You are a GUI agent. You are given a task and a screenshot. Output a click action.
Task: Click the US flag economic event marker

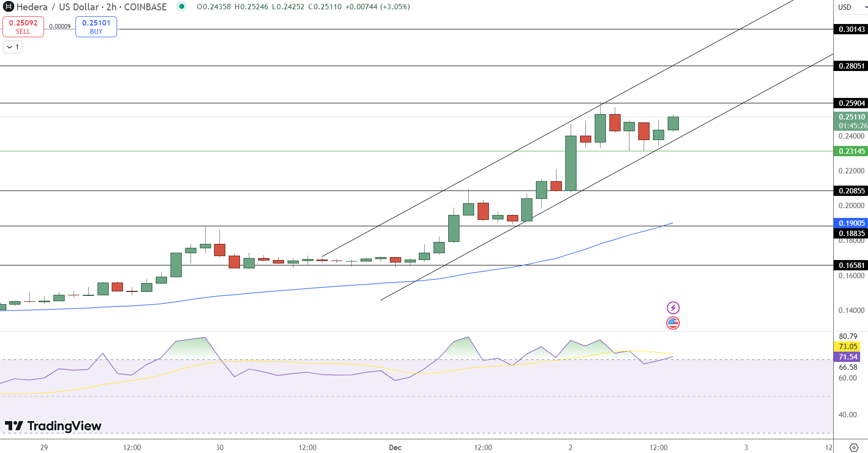[673, 323]
